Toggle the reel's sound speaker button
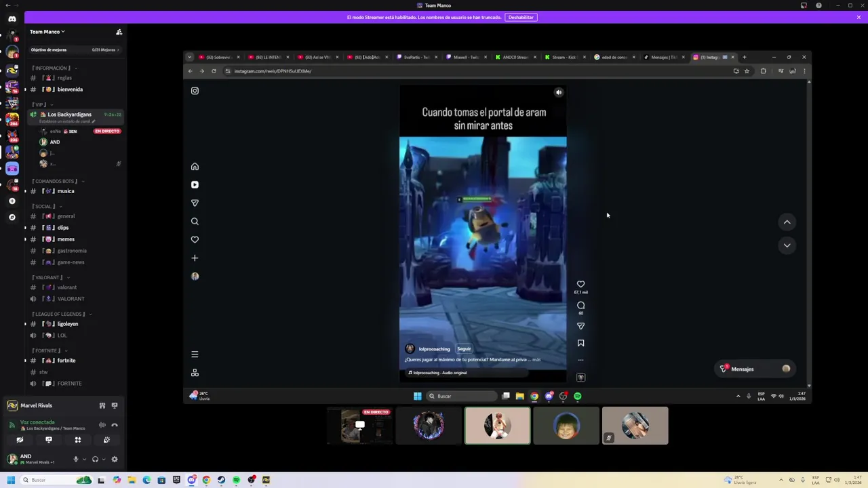868x488 pixels. [x=559, y=92]
